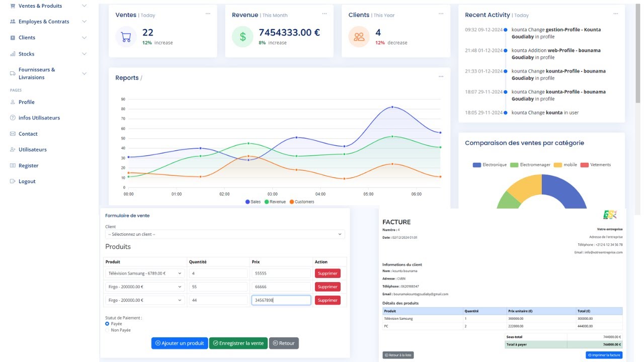Screen dimensions: 644x362
Task: Click the company logo on the invoice
Action: [610, 215]
